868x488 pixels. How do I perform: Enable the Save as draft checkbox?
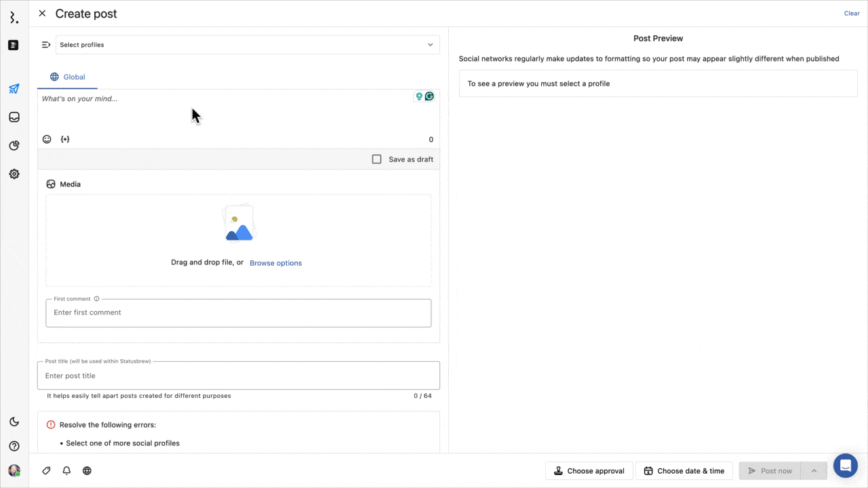pos(377,159)
